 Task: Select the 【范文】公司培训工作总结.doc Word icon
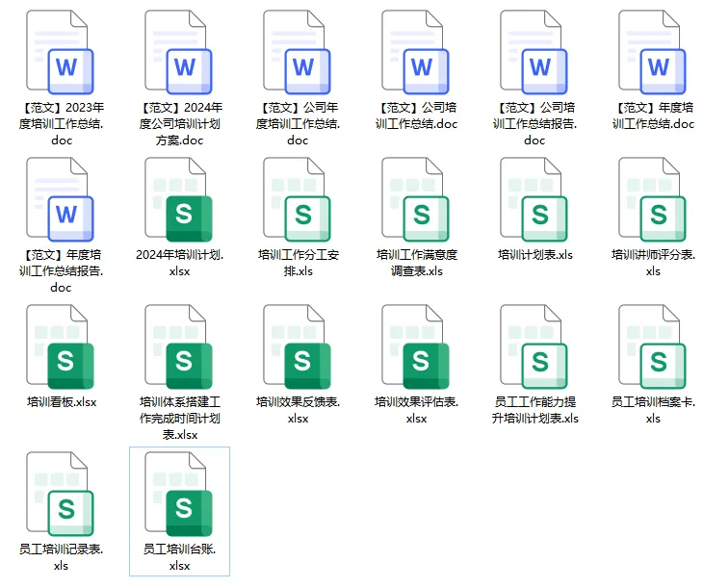[415, 52]
